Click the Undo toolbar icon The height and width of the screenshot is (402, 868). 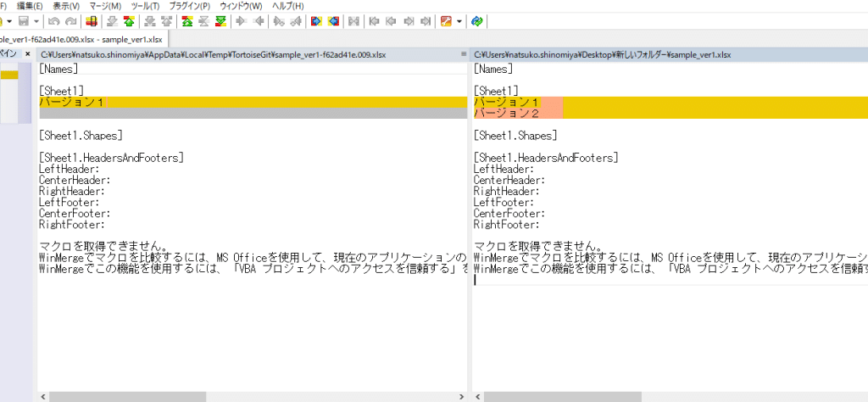53,21
